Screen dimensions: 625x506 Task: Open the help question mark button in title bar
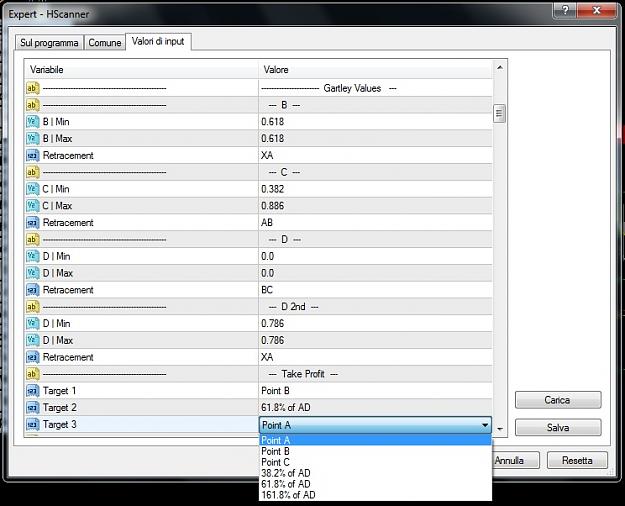[564, 10]
